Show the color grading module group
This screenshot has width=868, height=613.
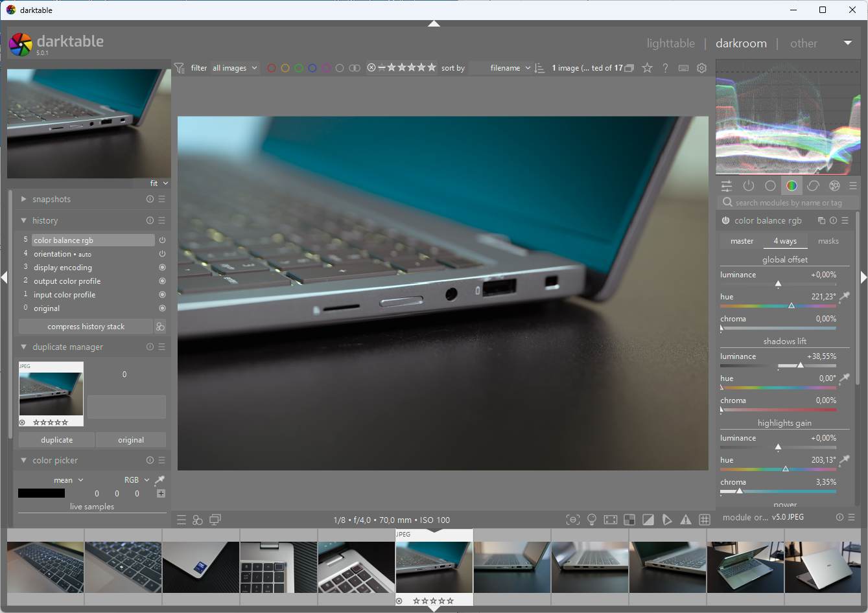click(x=792, y=186)
